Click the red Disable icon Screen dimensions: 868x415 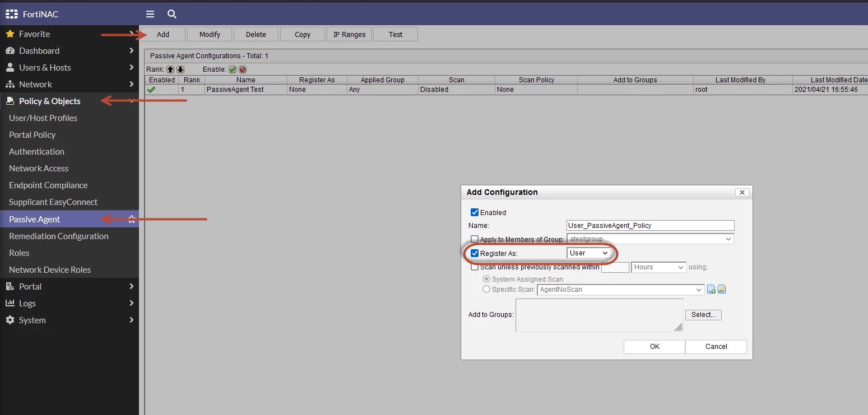[243, 69]
